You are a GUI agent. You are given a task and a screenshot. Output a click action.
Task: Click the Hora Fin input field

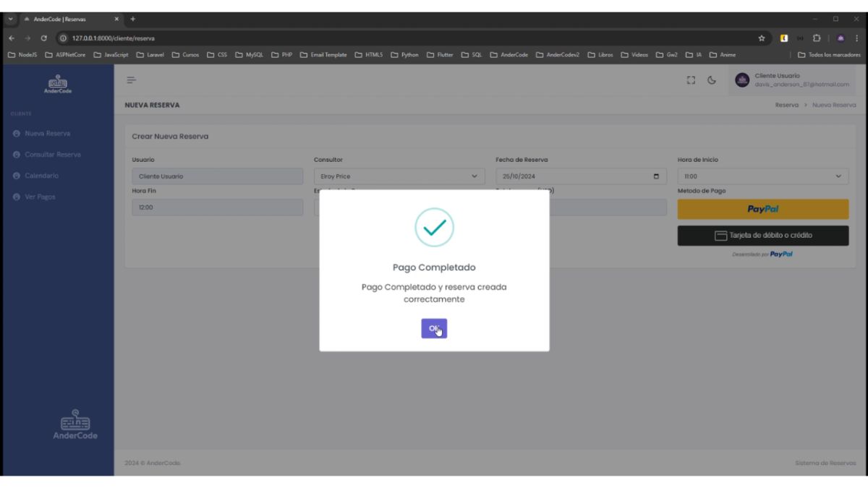pos(217,207)
